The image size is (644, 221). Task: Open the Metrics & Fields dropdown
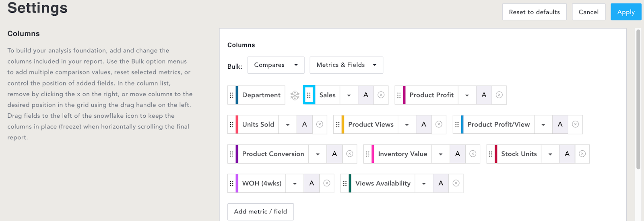click(x=346, y=65)
